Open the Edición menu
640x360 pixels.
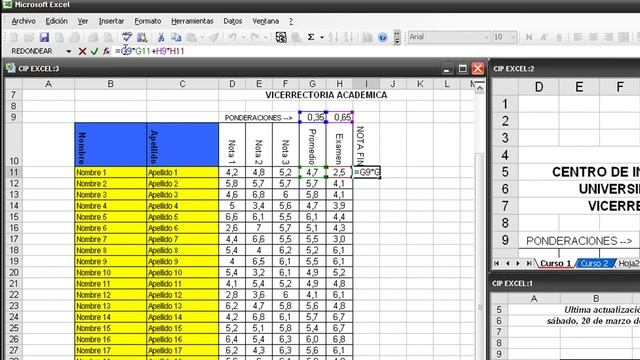pos(56,21)
